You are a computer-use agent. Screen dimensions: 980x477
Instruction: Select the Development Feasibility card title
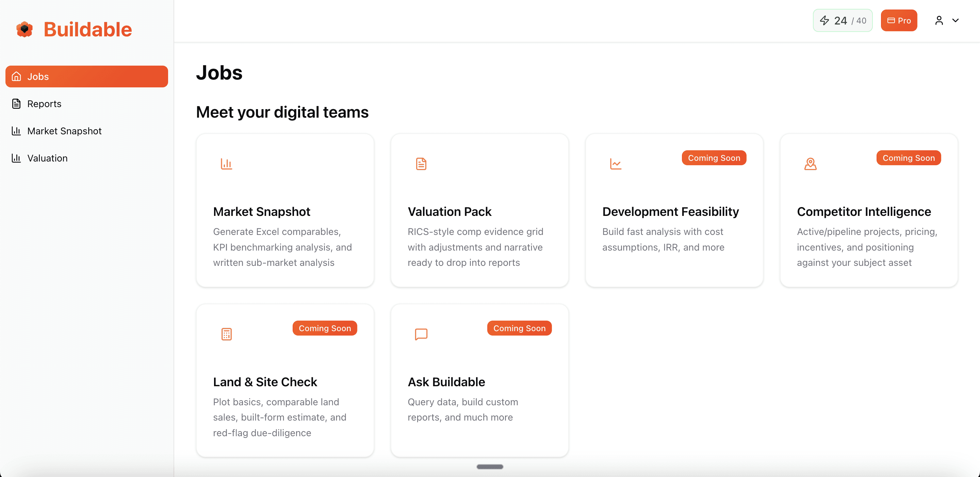(670, 212)
